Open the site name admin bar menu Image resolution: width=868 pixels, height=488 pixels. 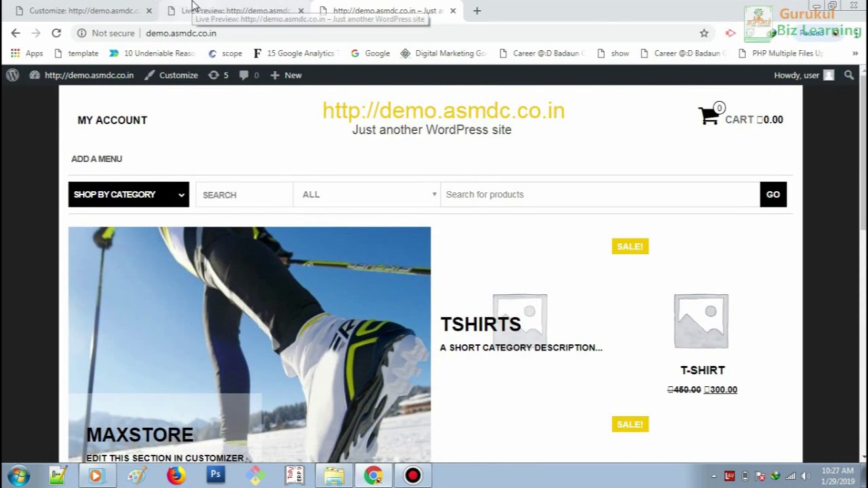pyautogui.click(x=81, y=75)
